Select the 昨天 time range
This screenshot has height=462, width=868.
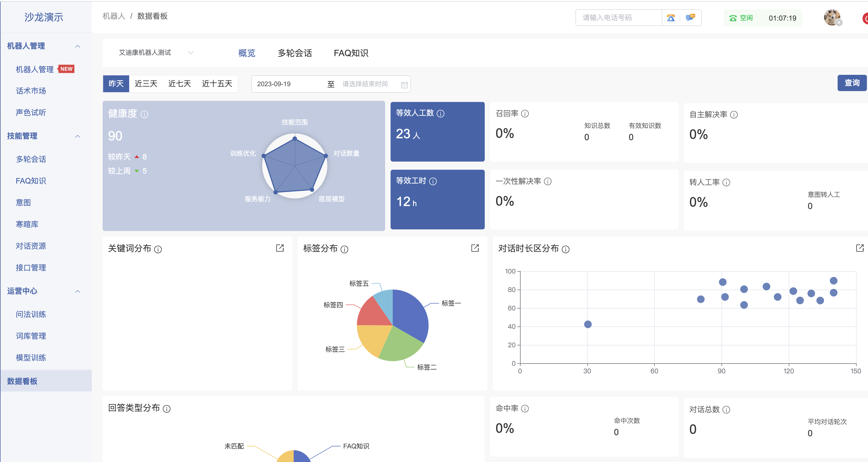coord(116,84)
